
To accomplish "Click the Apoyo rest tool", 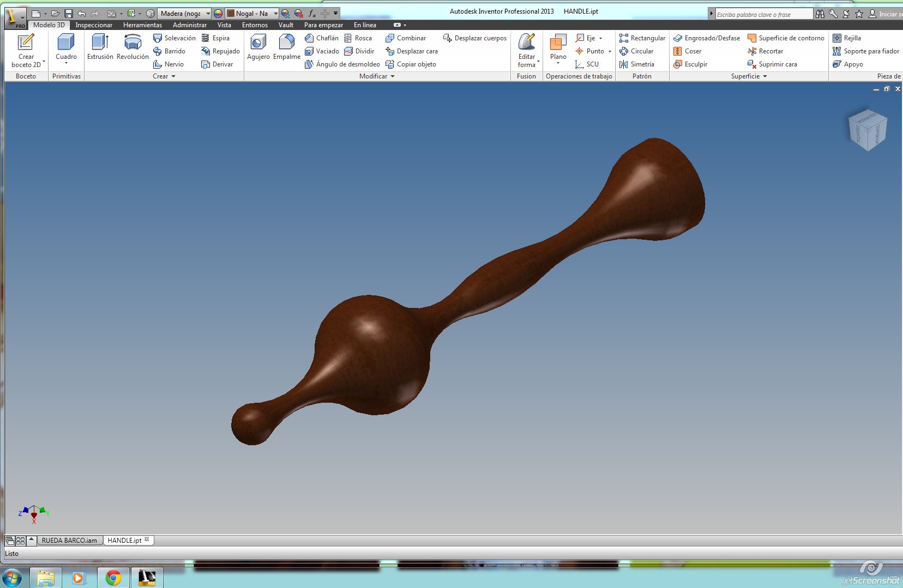I will pyautogui.click(x=848, y=64).
